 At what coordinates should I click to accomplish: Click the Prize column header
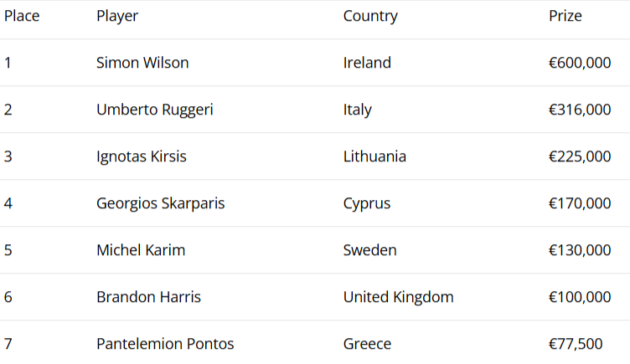point(565,16)
